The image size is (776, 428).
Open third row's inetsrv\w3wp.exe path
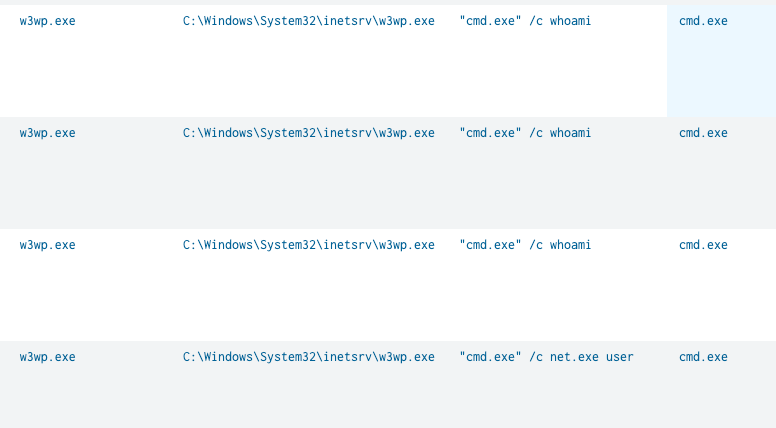(308, 245)
